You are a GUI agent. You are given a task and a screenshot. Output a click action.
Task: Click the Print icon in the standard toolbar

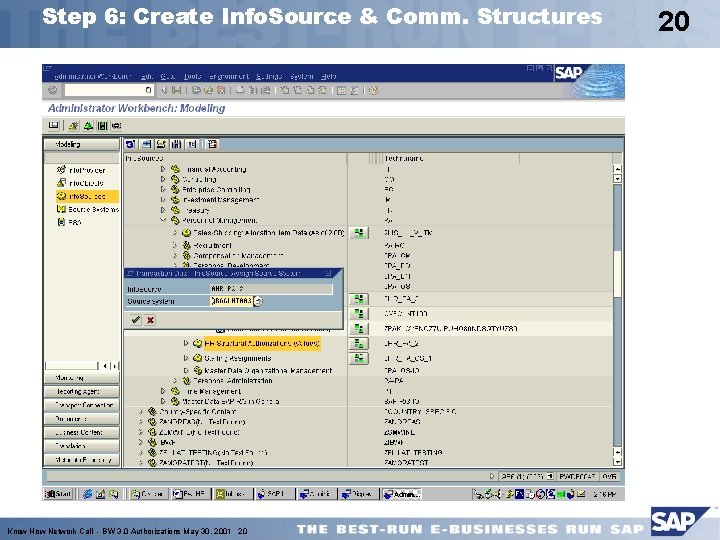coord(240,90)
